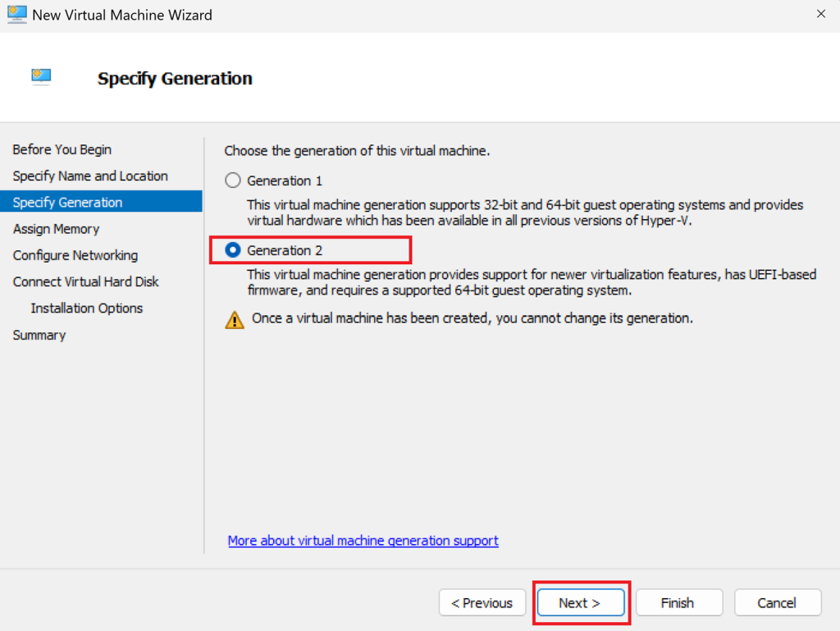Select Specify Generation in the sidebar

pos(68,202)
